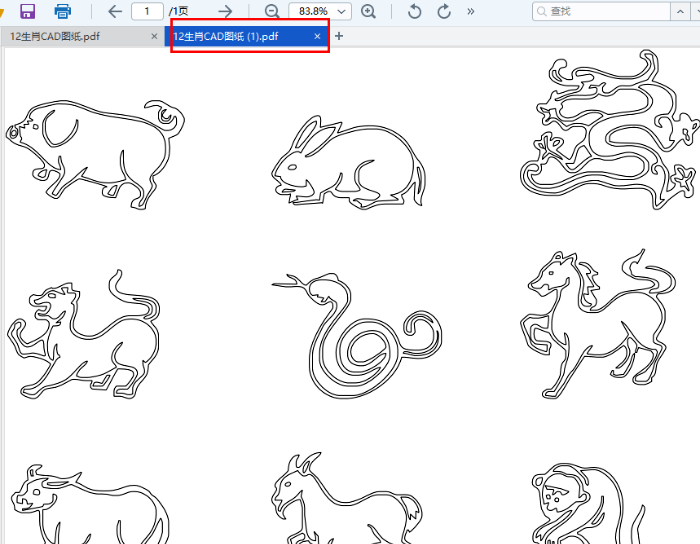
Task: Click the 查找 search field
Action: (601, 11)
